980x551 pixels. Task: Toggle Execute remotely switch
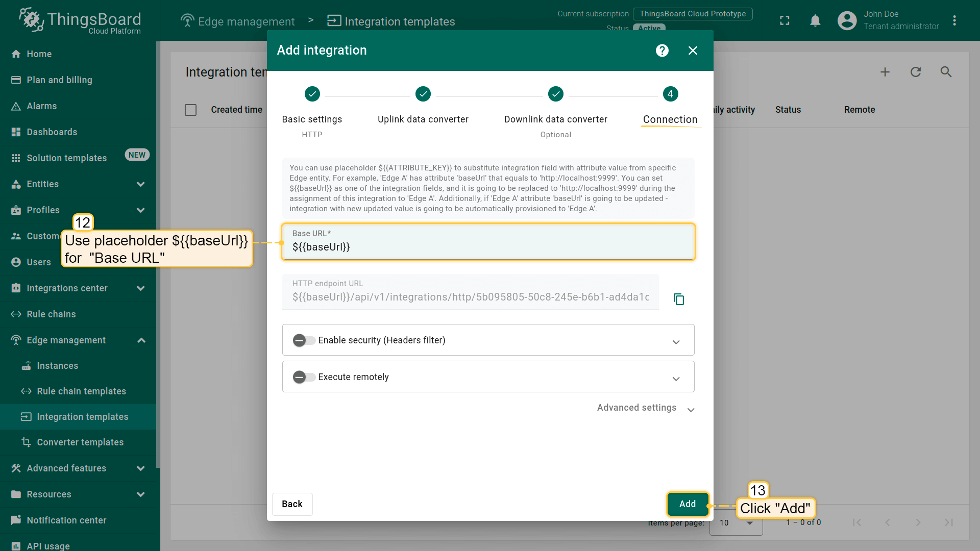coord(304,377)
